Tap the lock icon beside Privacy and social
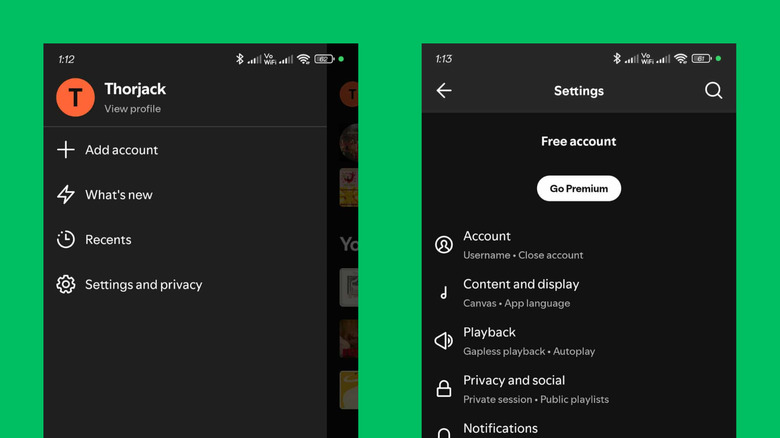The image size is (780, 438). coord(444,388)
